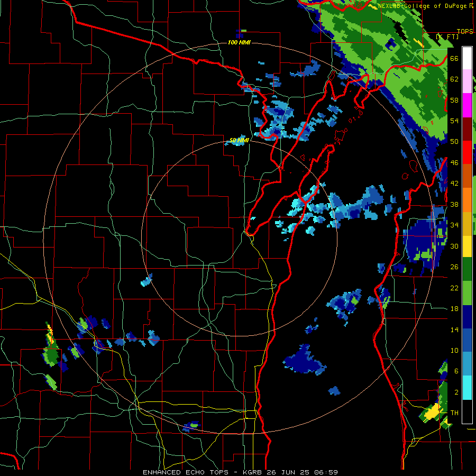Click the 38 value on the legend
This screenshot has height=476, width=476.
tap(454, 204)
